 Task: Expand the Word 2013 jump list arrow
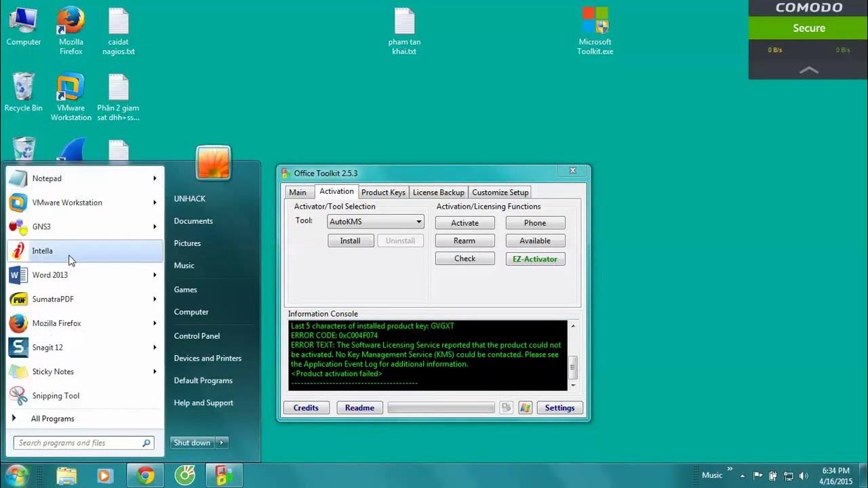pyautogui.click(x=155, y=274)
